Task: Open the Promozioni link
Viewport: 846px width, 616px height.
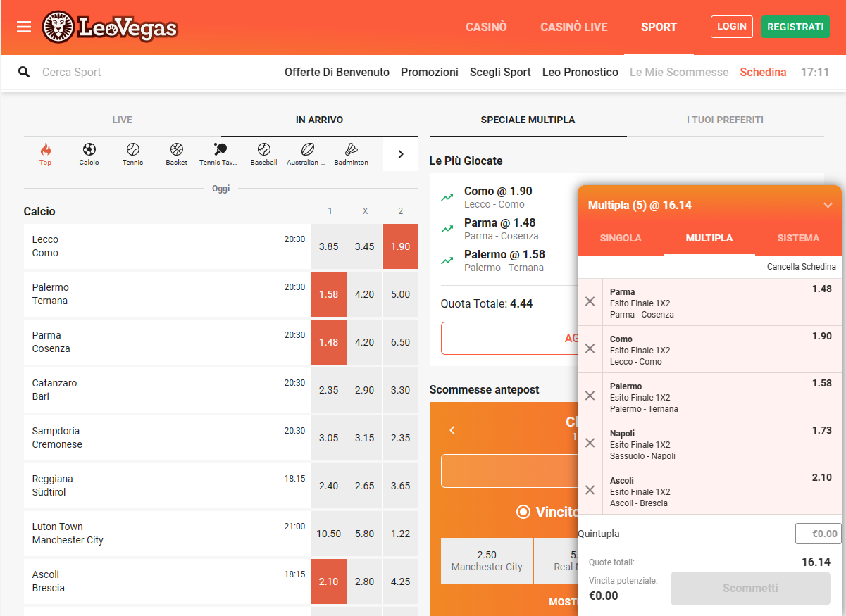Action: tap(430, 72)
